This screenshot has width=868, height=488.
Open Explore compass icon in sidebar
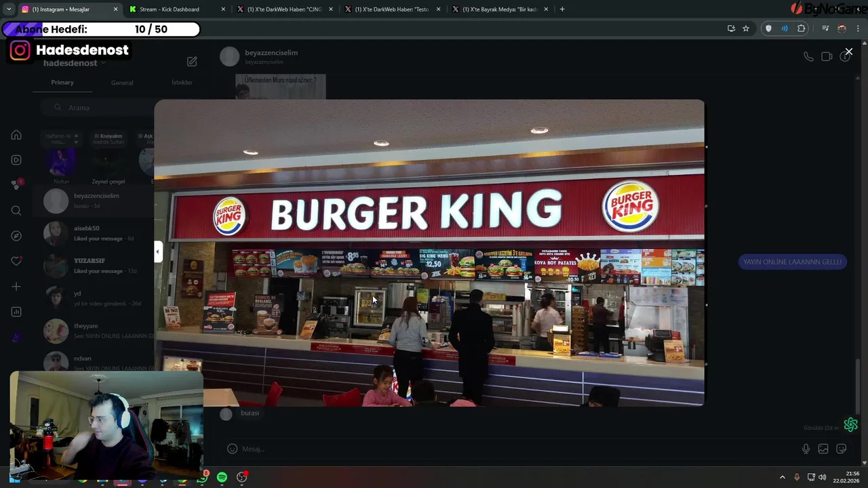coord(16,236)
